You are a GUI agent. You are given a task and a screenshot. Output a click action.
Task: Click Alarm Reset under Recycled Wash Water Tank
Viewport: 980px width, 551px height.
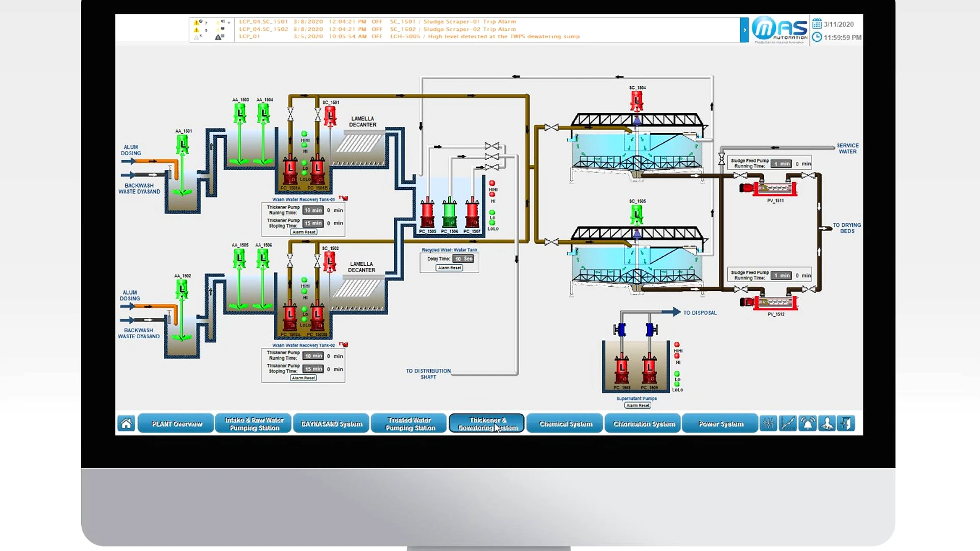pyautogui.click(x=449, y=268)
